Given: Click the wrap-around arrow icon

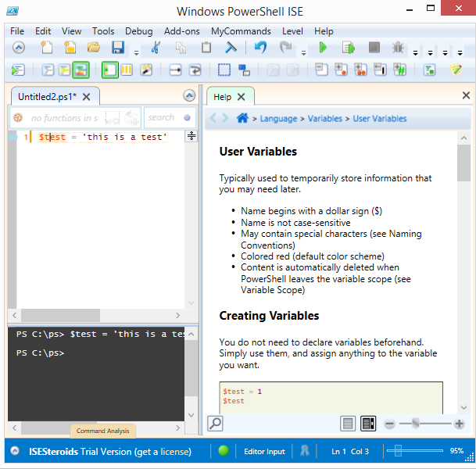Looking at the screenshot, I should [195, 70].
